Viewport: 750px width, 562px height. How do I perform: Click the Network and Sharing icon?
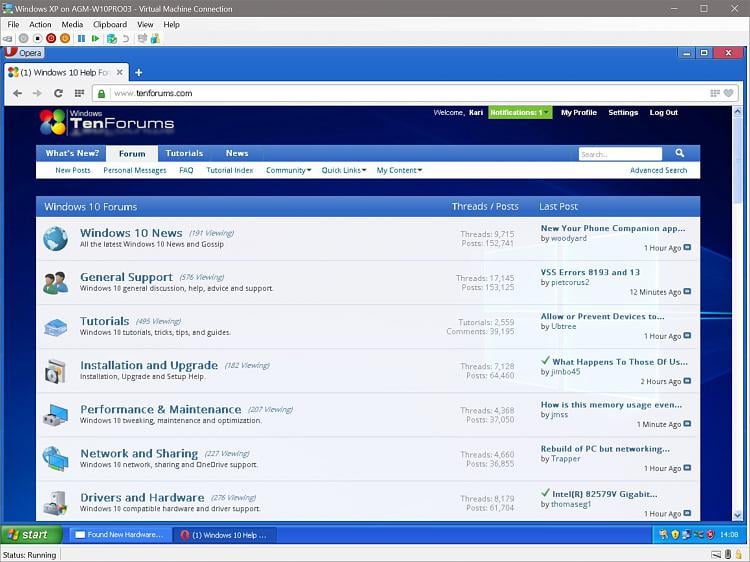tap(55, 459)
